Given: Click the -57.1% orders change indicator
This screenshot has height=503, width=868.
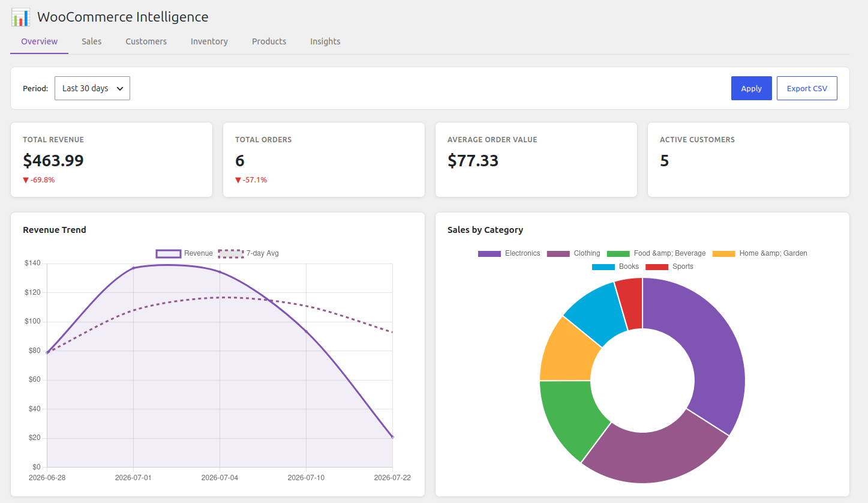Looking at the screenshot, I should (x=251, y=179).
